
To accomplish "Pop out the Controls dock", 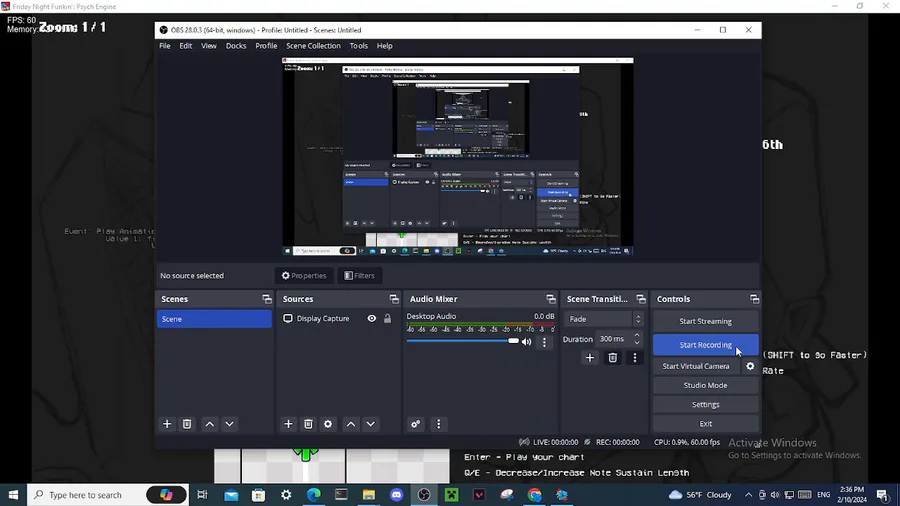I will pyautogui.click(x=754, y=299).
